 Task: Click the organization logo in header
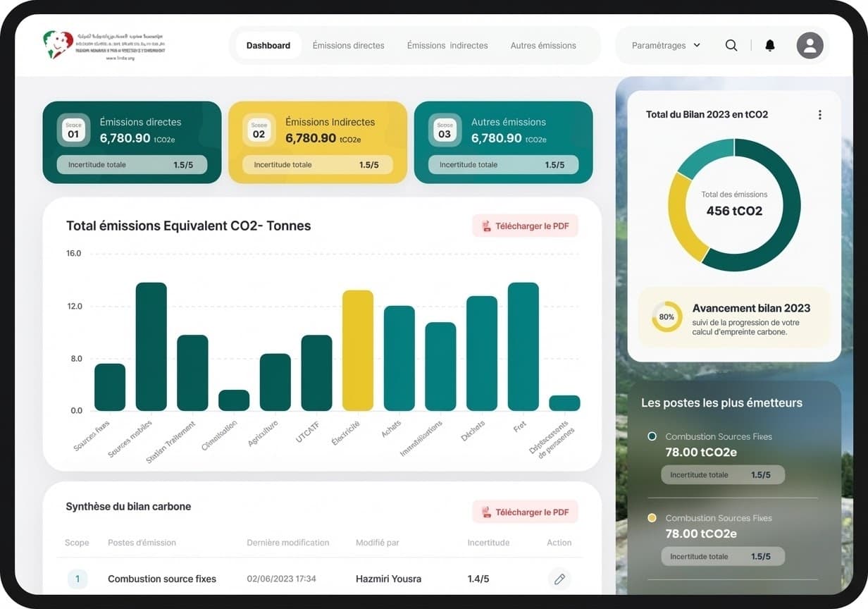[x=104, y=45]
